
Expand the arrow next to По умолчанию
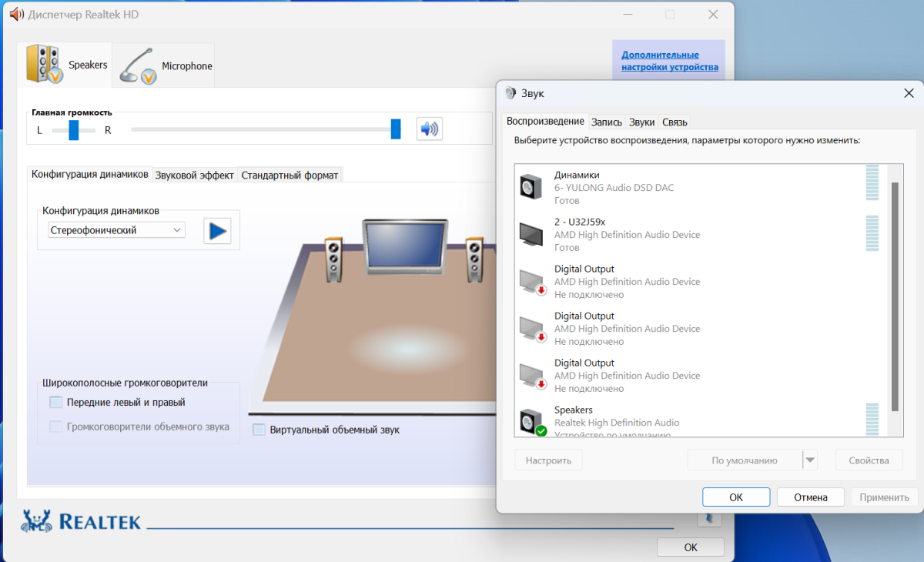809,460
